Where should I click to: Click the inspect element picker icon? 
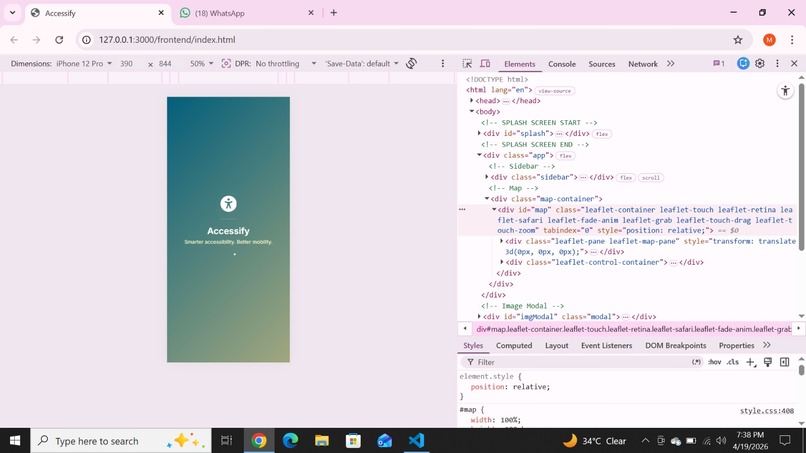coord(467,64)
